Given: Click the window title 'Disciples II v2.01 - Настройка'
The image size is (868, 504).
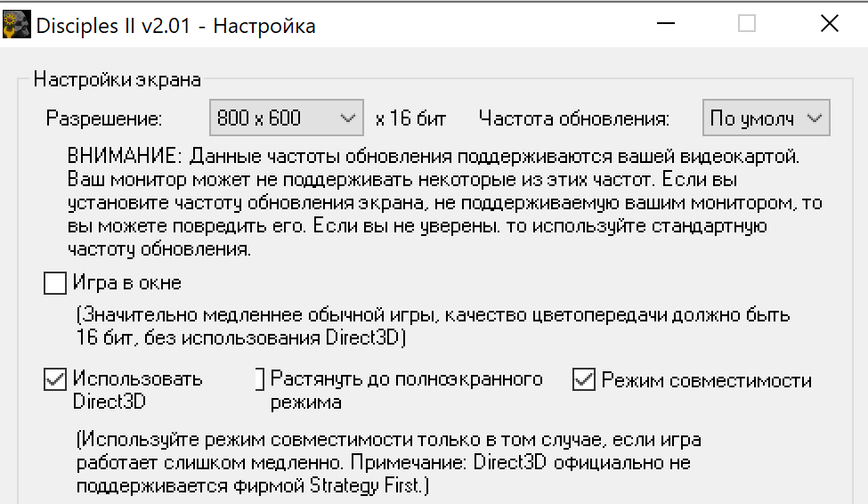Looking at the screenshot, I should [175, 25].
